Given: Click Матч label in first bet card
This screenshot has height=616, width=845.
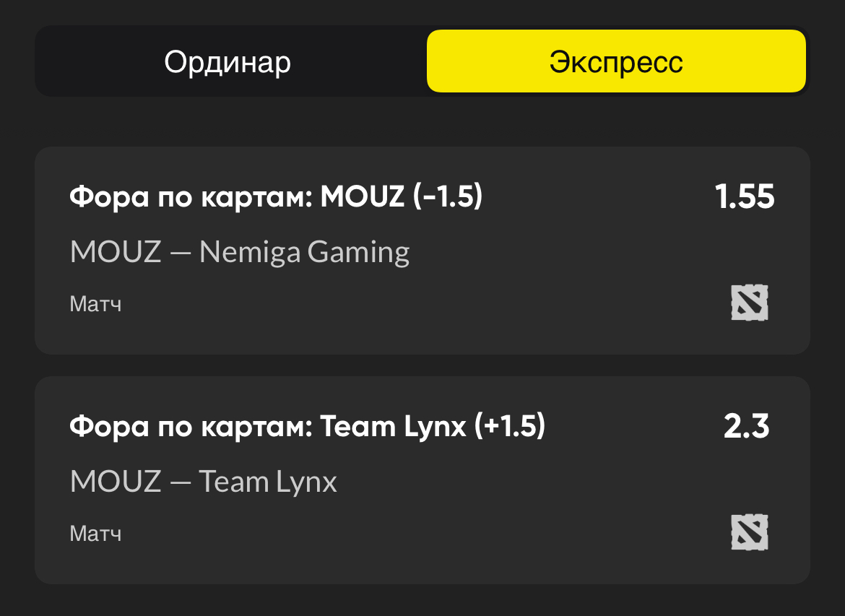Looking at the screenshot, I should 95,304.
